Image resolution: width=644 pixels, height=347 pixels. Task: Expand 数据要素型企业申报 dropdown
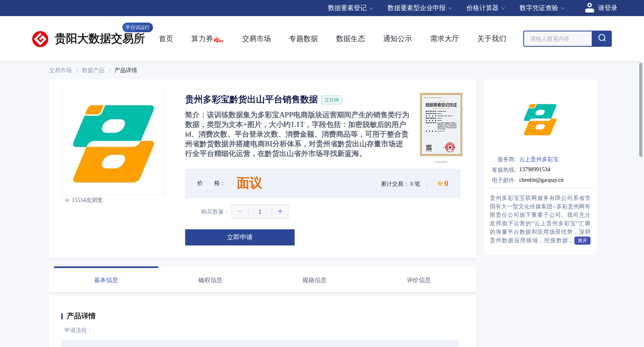pyautogui.click(x=420, y=8)
